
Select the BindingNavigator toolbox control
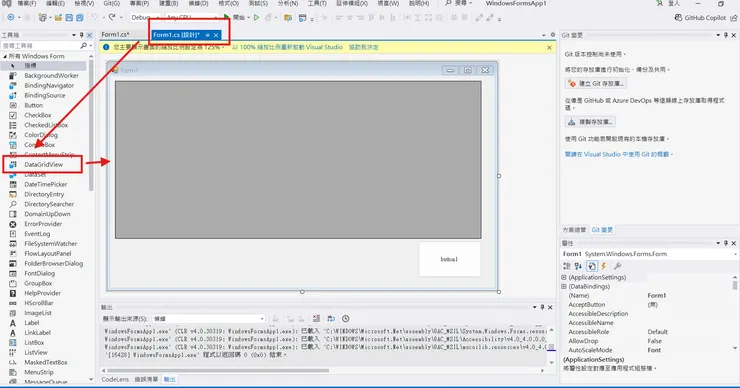(x=49, y=85)
